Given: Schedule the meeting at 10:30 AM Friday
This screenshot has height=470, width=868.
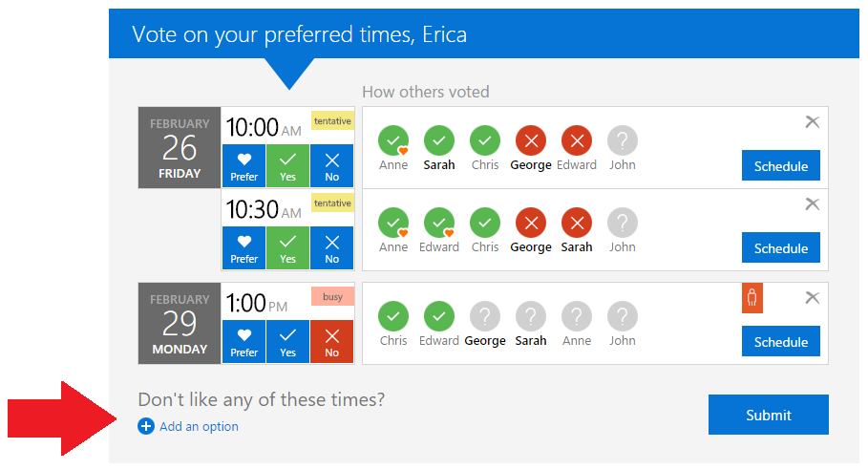Looking at the screenshot, I should tap(781, 248).
